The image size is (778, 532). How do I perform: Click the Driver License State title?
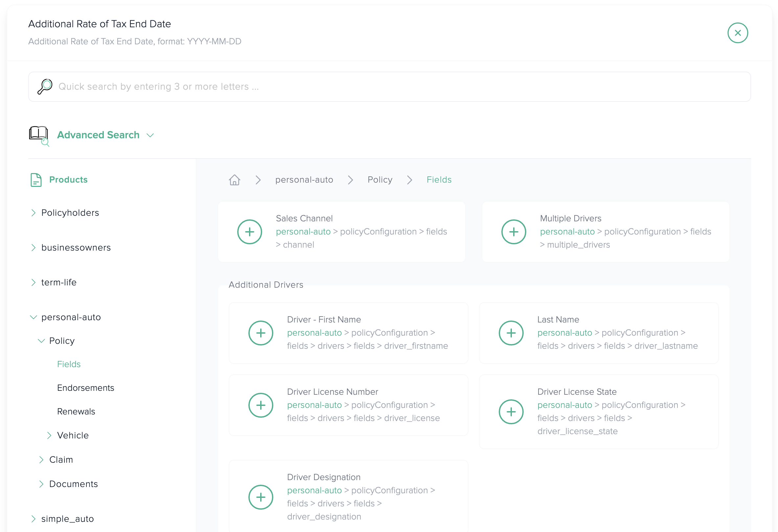(577, 392)
